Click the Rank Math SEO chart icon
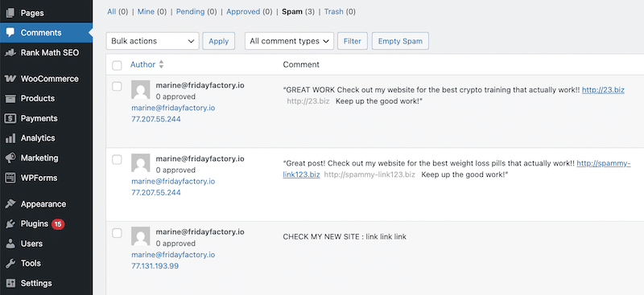 [x=10, y=52]
